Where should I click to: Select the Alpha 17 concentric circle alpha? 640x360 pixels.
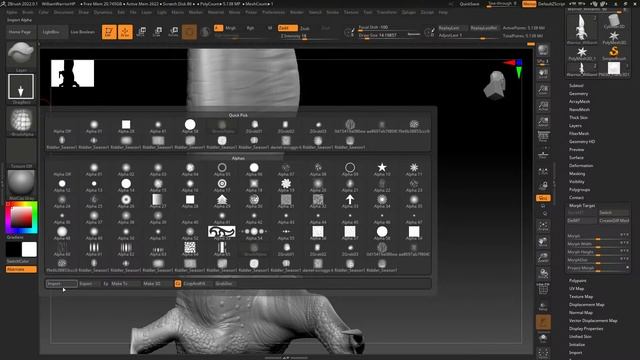point(222,184)
